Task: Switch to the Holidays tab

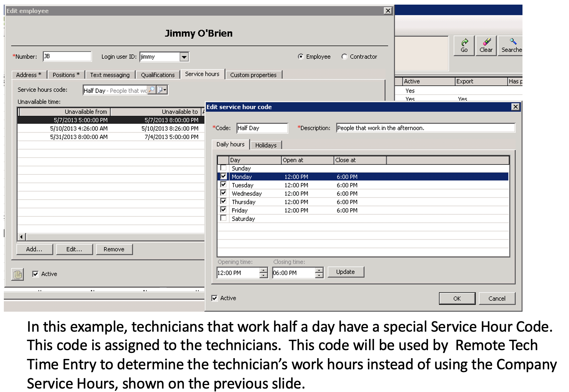Action: pos(266,145)
